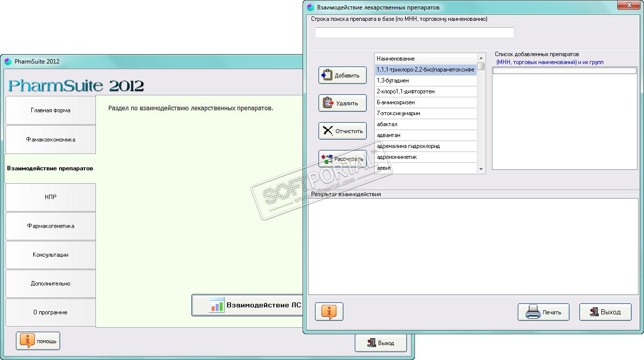
Task: Select 6-аминохризен in the drug list
Action: click(x=426, y=102)
